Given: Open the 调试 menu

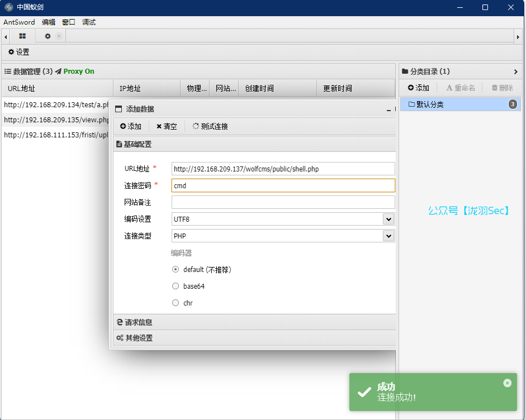Looking at the screenshot, I should [89, 22].
